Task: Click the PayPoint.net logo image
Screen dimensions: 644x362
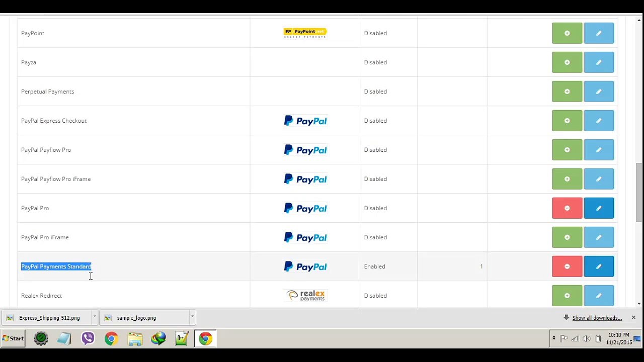Action: 305,33
